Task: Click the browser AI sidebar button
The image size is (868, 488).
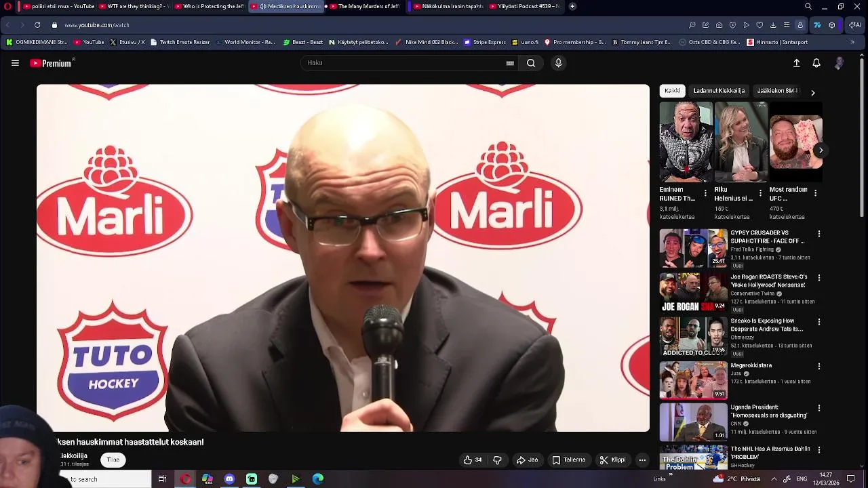Action: pos(854,25)
